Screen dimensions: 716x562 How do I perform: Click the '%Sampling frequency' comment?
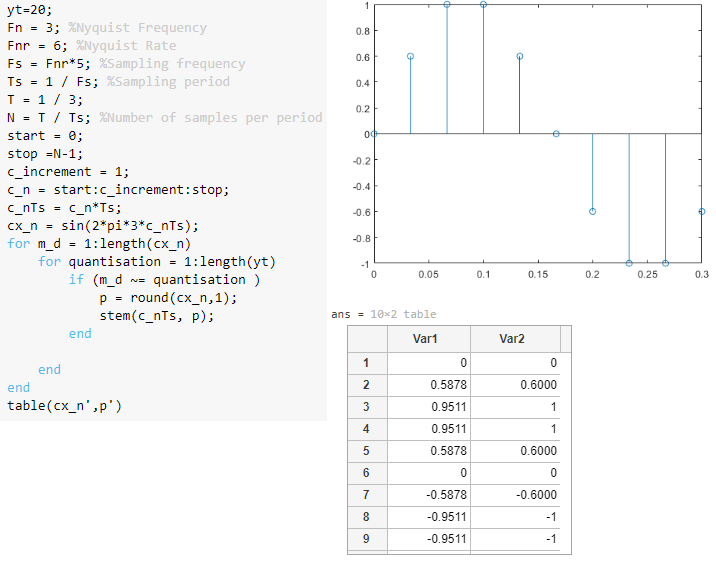click(x=172, y=63)
